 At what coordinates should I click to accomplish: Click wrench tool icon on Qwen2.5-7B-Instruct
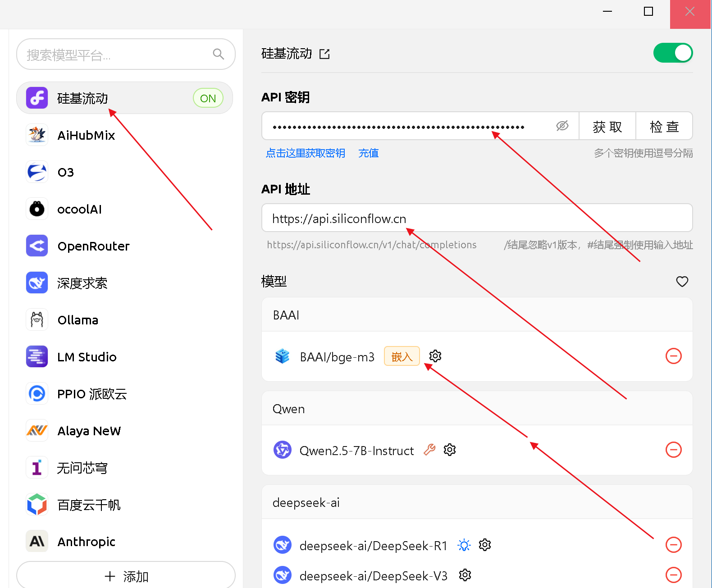(429, 450)
